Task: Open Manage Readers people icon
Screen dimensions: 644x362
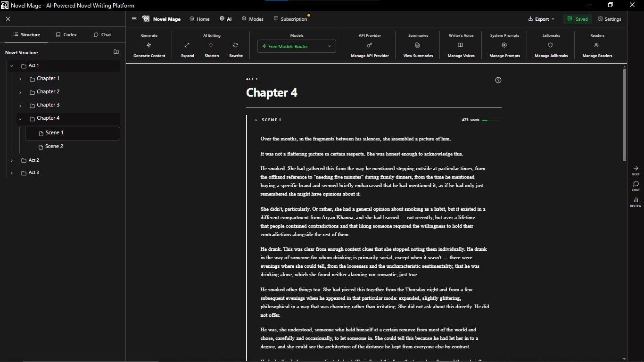Action: click(x=597, y=45)
